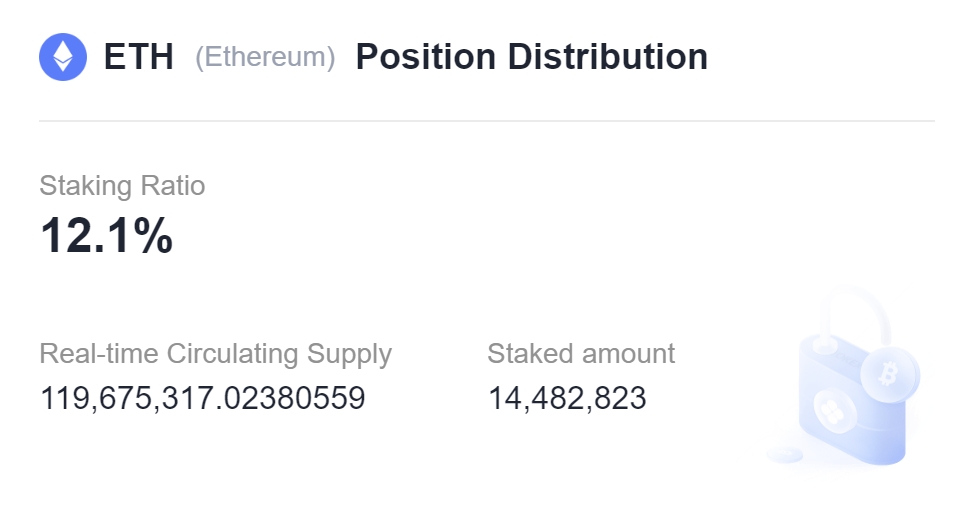Click the (Ethereum) name label

point(265,57)
